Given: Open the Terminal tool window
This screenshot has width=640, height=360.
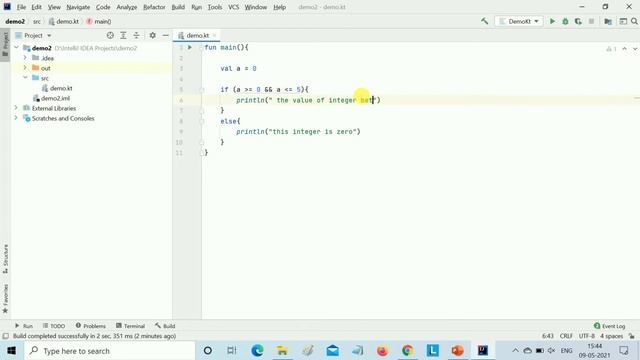Looking at the screenshot, I should point(131,326).
